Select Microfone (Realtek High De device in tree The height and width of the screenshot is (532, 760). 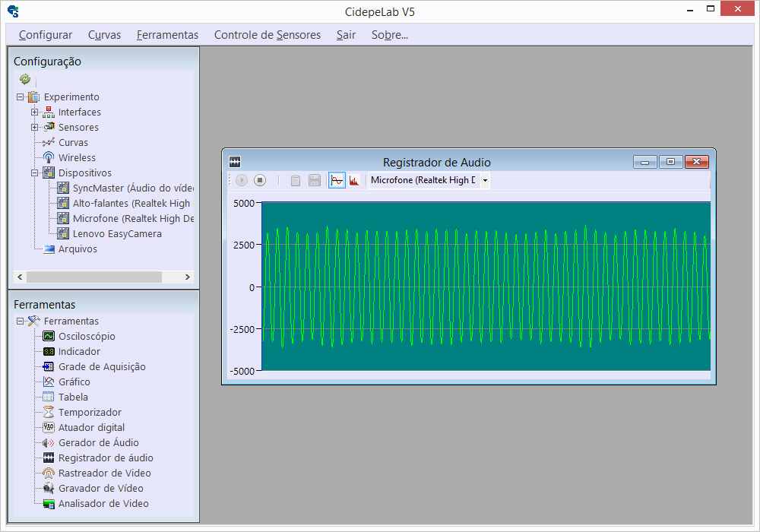(133, 219)
